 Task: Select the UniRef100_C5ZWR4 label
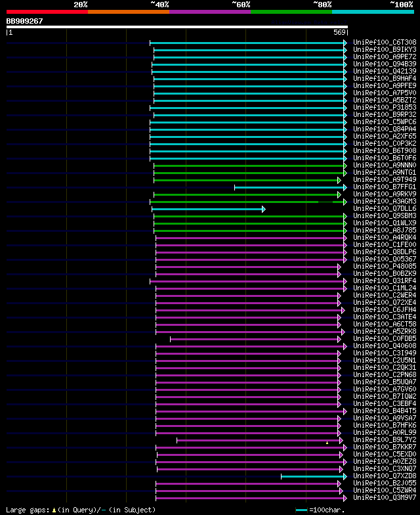pos(385,490)
